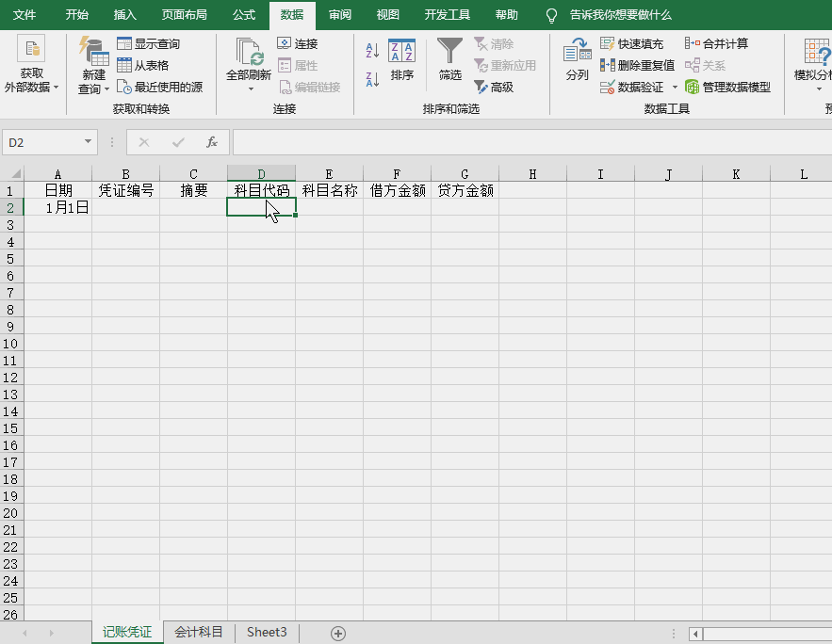Click 关系 relationships button

[x=705, y=65]
